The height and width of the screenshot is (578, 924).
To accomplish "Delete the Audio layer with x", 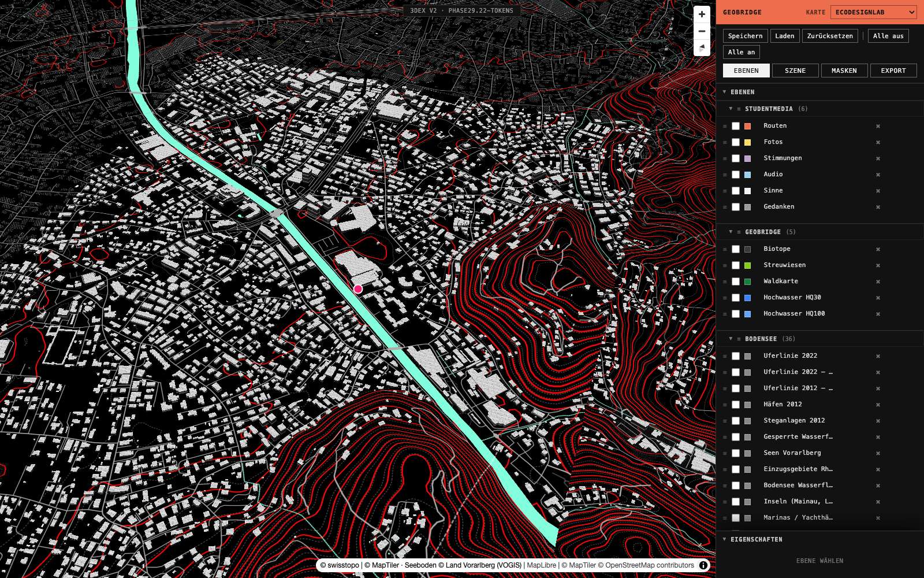I will (x=878, y=175).
